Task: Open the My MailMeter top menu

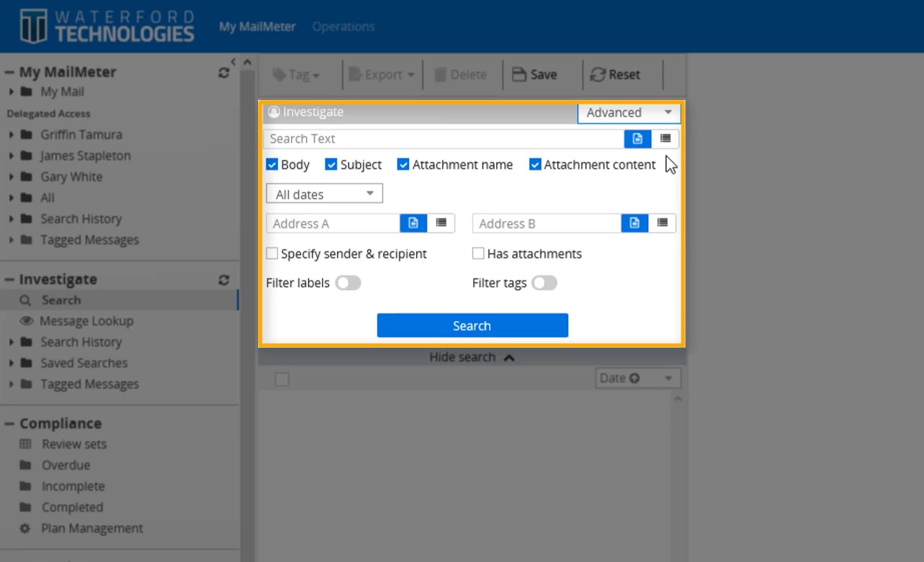Action: coord(258,27)
